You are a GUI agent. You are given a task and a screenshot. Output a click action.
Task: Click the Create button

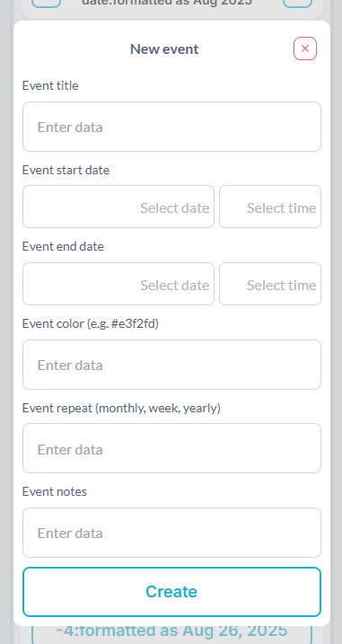(171, 592)
